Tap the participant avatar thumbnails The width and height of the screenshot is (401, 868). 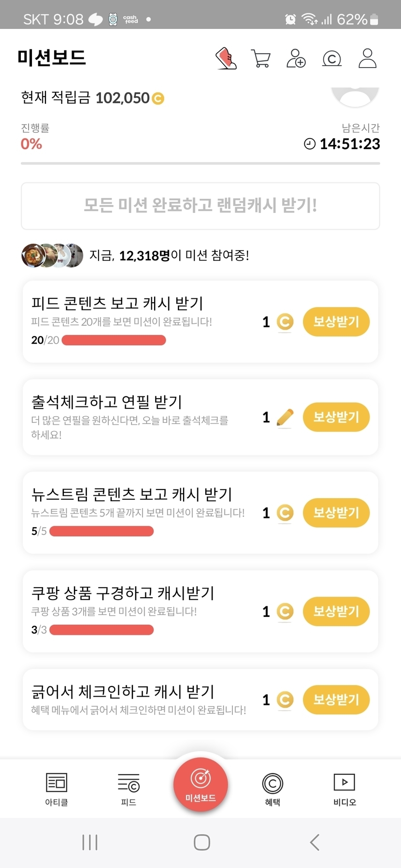click(x=52, y=255)
